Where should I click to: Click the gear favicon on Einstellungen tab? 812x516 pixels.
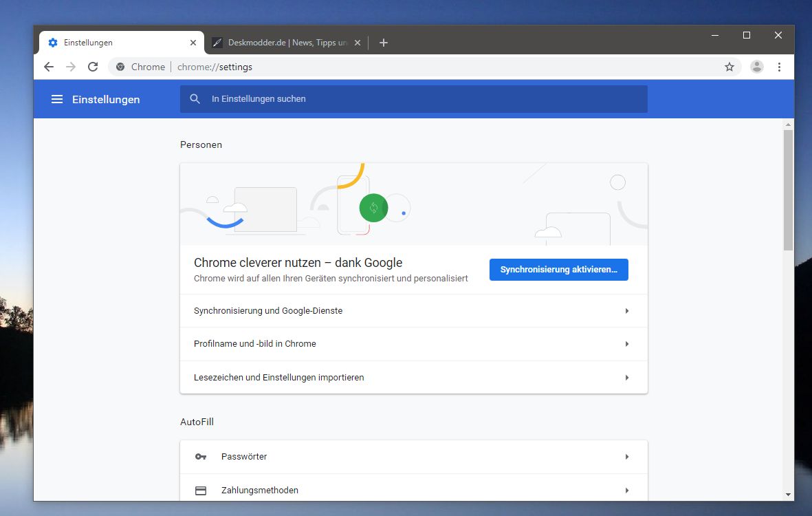pyautogui.click(x=53, y=43)
